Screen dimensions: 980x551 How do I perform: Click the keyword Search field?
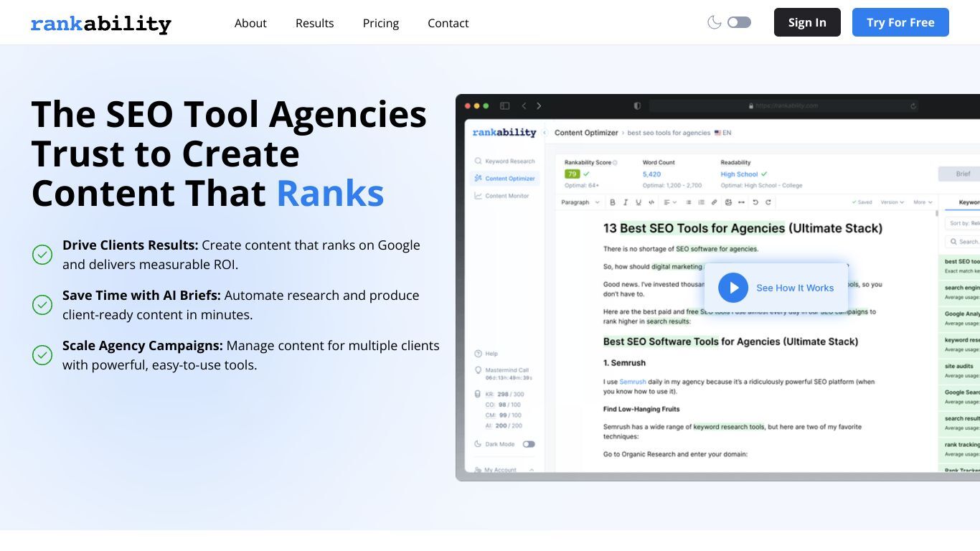tap(963, 242)
